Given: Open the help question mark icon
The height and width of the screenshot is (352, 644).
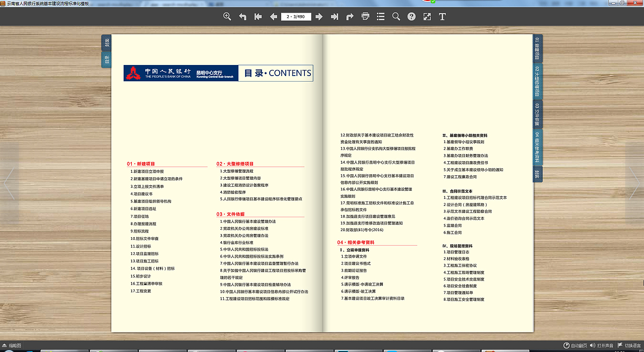Looking at the screenshot, I should pyautogui.click(x=412, y=17).
